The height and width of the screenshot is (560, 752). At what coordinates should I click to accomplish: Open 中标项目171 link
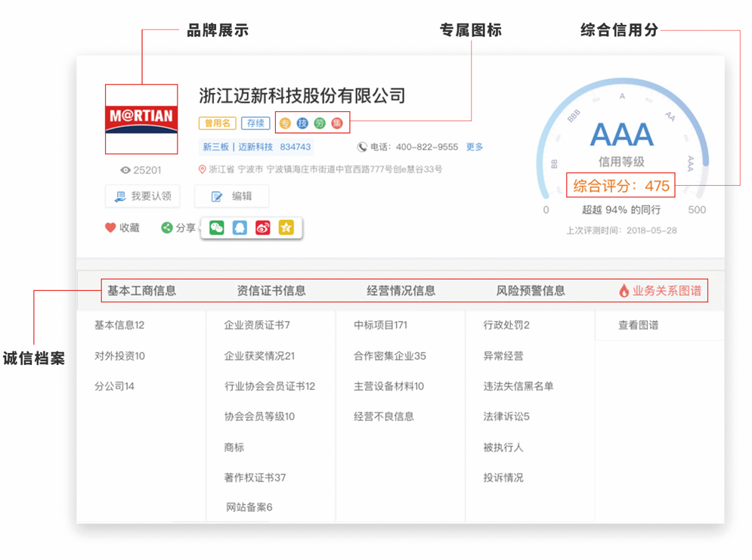381,325
